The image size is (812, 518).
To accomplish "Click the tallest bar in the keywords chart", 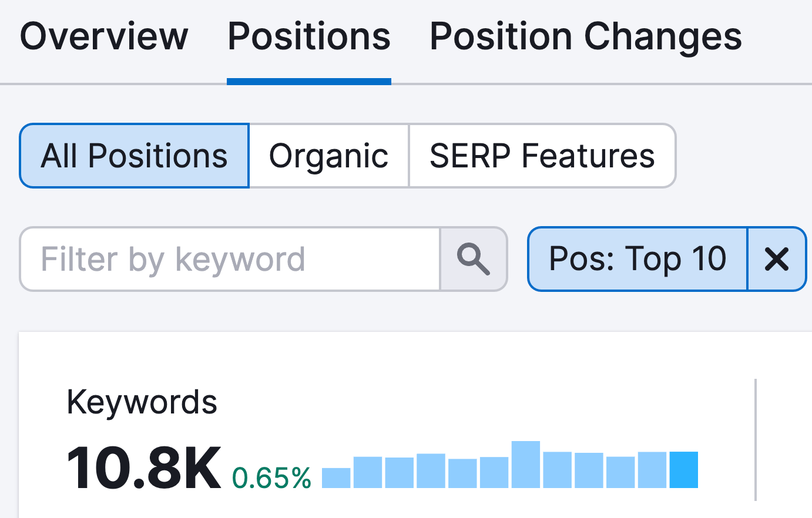I will tap(526, 465).
